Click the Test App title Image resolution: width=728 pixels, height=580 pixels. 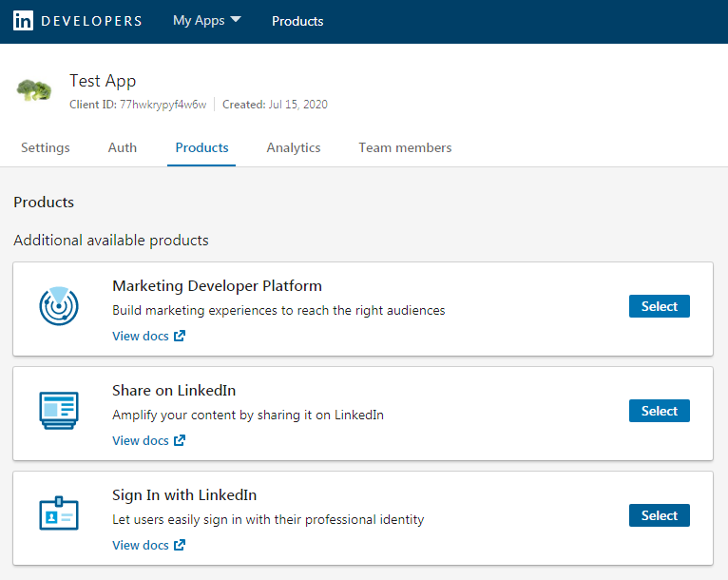(x=103, y=81)
